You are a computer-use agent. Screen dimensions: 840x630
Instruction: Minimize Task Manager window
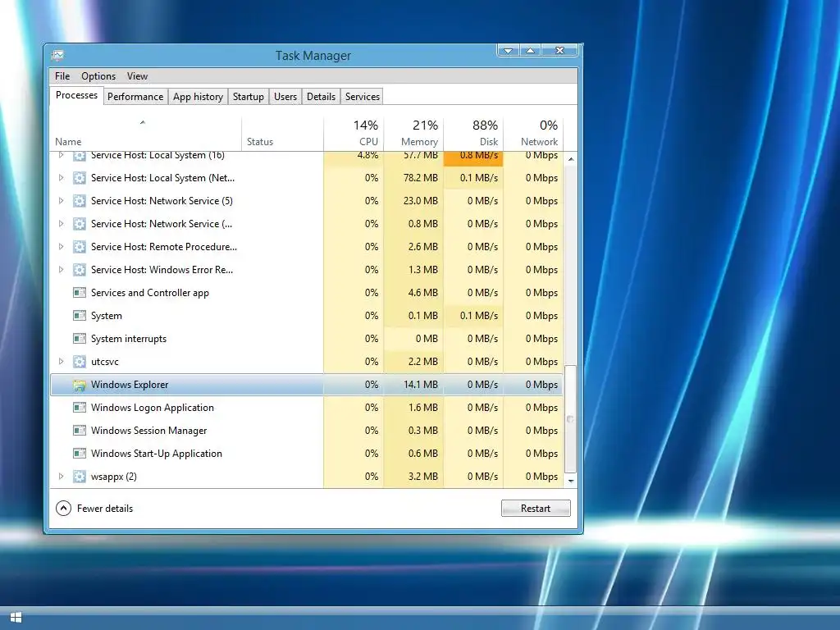coord(508,50)
